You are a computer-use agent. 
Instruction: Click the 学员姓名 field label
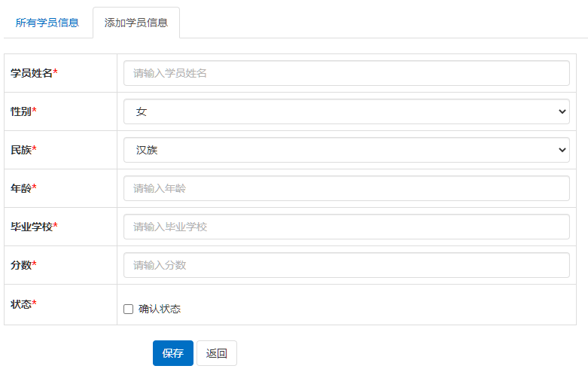point(34,73)
